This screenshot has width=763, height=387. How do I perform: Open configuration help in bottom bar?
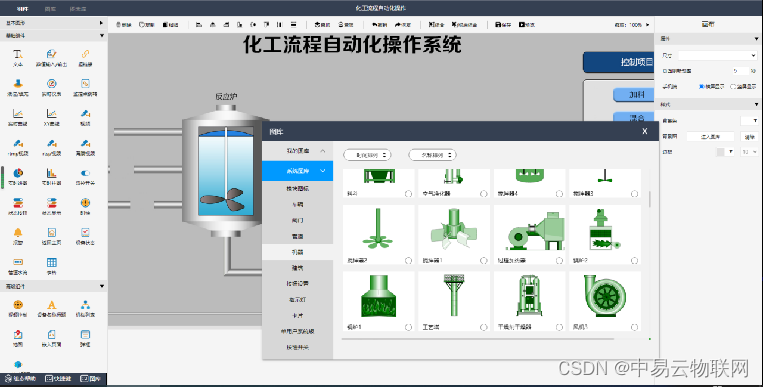(20, 378)
